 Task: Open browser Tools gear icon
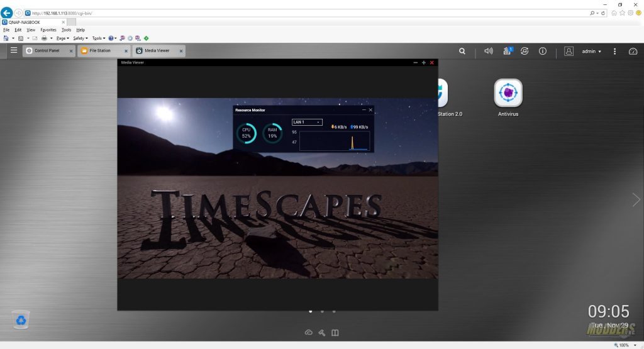630,13
